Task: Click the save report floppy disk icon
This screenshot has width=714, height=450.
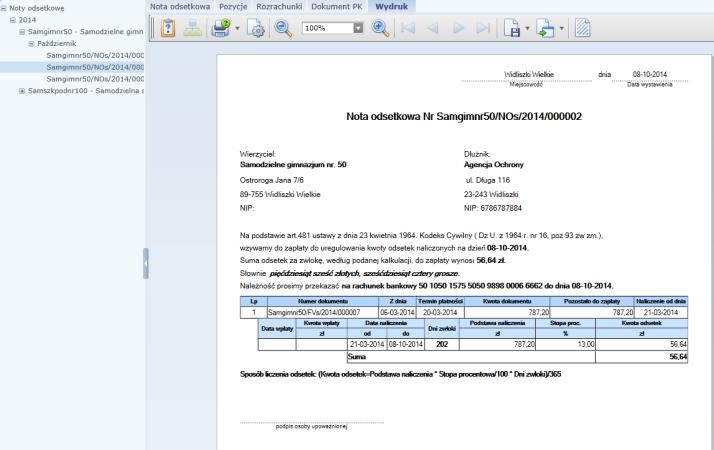Action: (x=512, y=28)
